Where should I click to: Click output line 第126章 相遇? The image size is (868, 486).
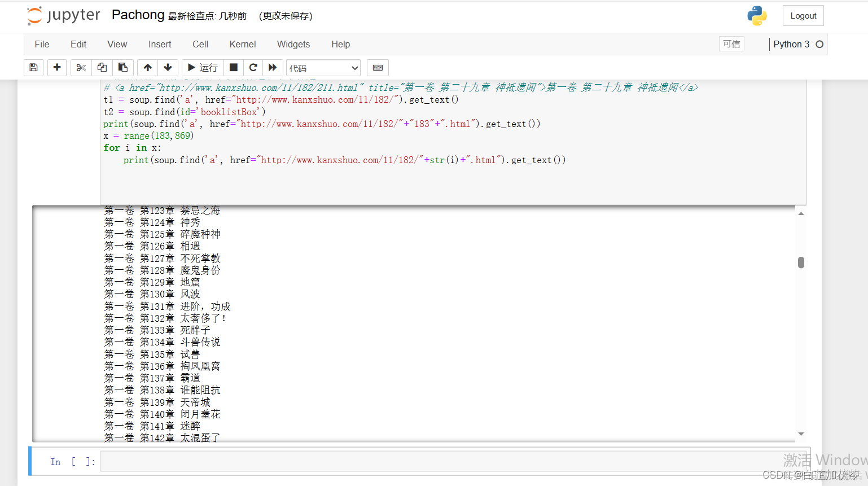[x=152, y=246]
